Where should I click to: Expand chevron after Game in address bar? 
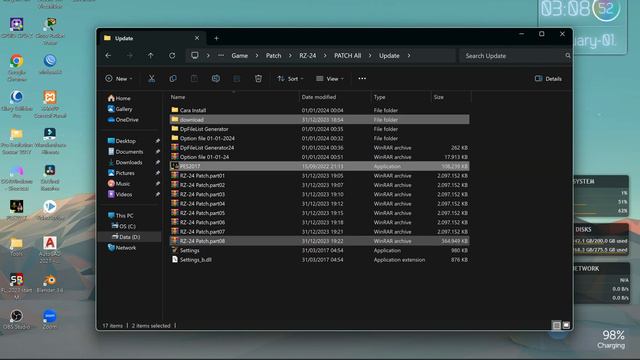tap(257, 56)
